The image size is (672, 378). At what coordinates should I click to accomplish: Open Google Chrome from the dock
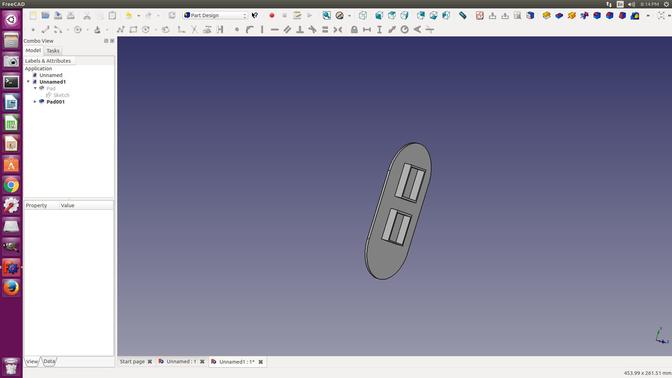pos(11,186)
